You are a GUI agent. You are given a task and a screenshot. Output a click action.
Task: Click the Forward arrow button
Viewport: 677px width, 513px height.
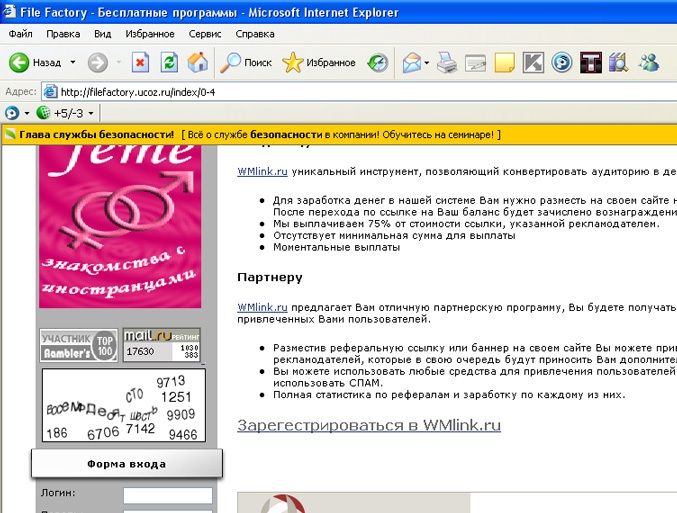98,63
